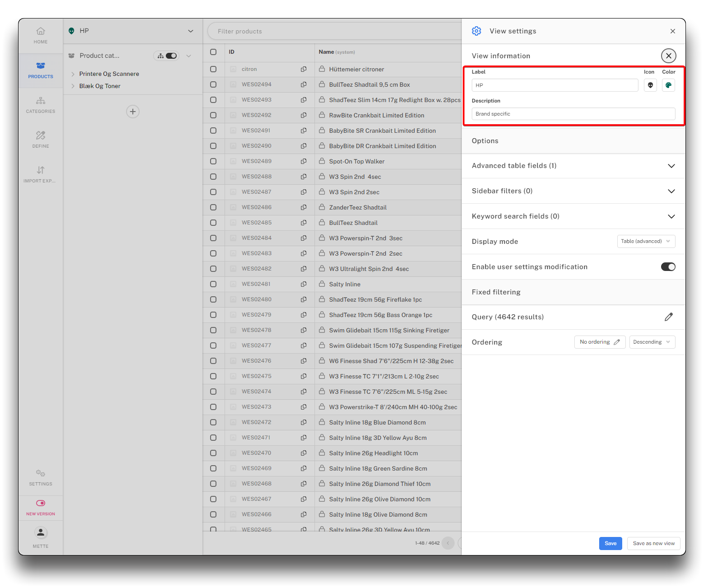Click the plus icon to add a sidebar section
Screen dimensions: 704x588
[132, 112]
